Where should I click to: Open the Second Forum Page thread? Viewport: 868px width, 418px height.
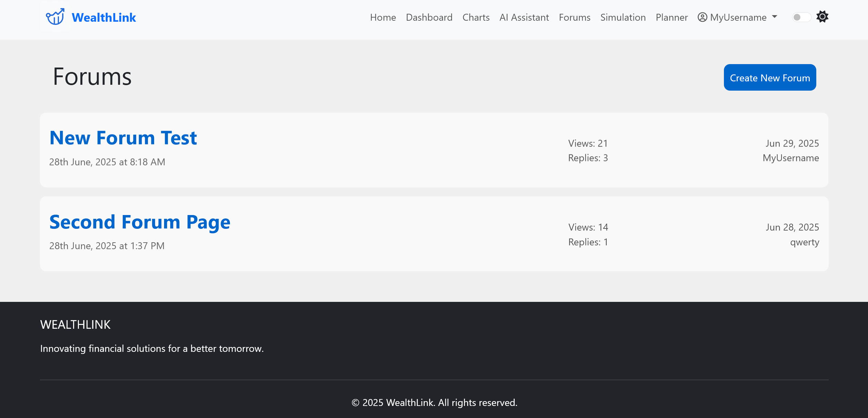(x=140, y=222)
